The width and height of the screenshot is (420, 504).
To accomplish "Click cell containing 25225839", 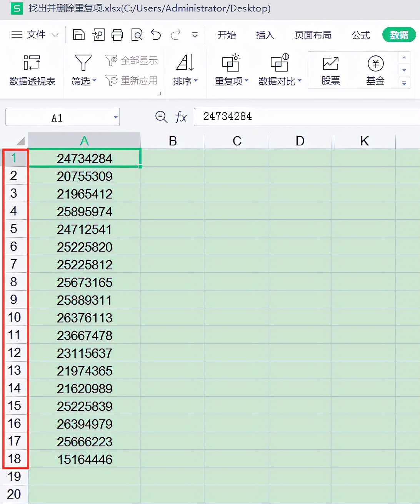I will pos(84,406).
